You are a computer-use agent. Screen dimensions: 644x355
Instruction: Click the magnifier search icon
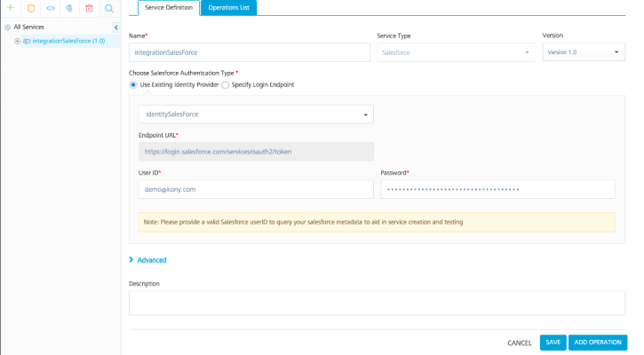pyautogui.click(x=109, y=8)
